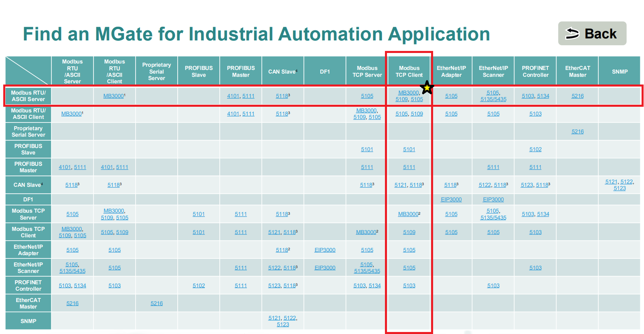Click the CAN Slave row header

coord(28,185)
